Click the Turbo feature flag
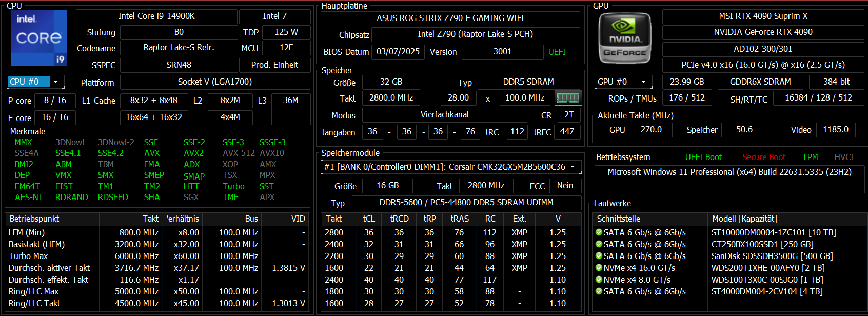The height and width of the screenshot is (316, 868). pyautogui.click(x=233, y=186)
